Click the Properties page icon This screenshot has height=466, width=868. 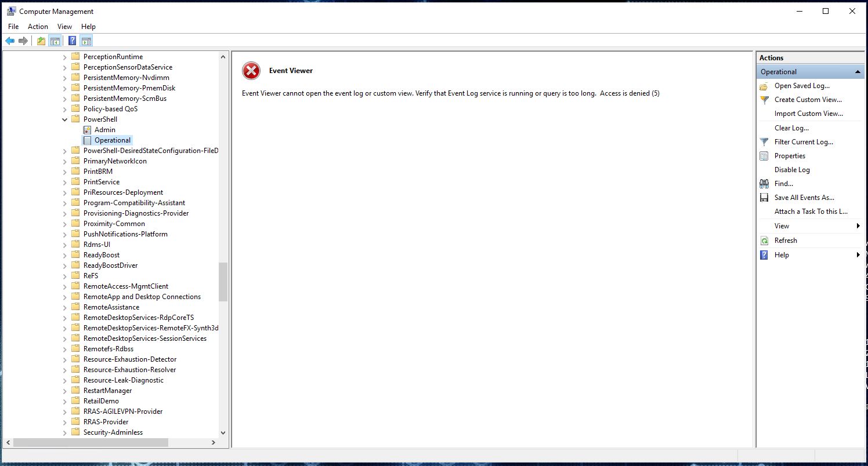coord(764,156)
